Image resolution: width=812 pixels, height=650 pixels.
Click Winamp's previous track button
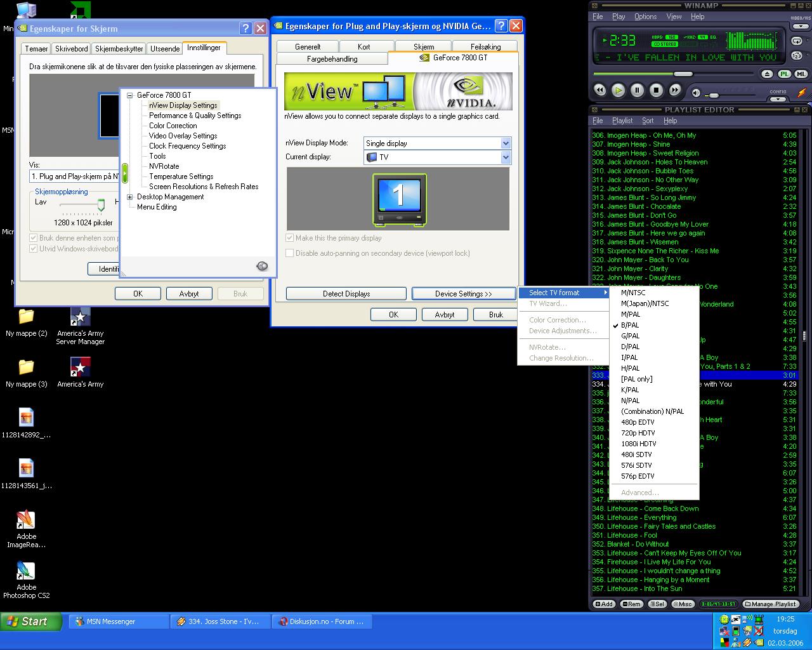point(600,90)
